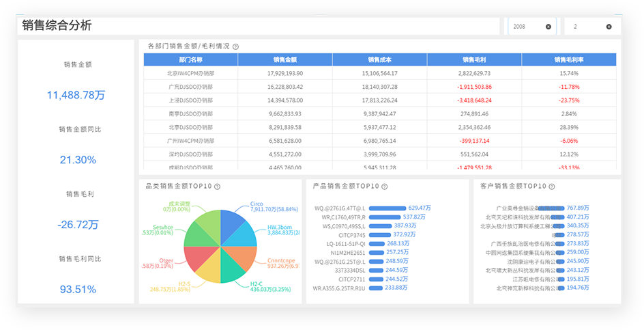Click the bar for NI1M2HE2651 product
The image size is (644, 330).
(376, 253)
